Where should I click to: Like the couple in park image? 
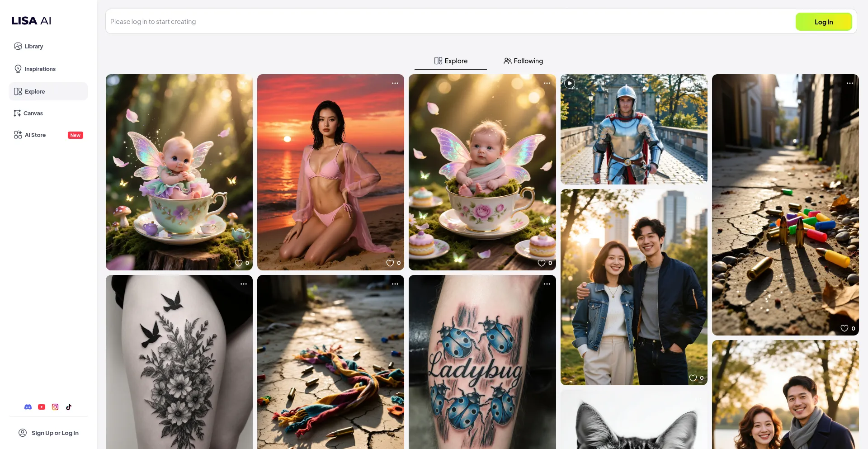pos(693,378)
